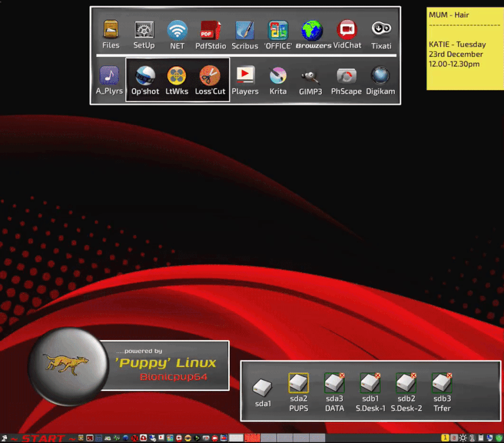The height and width of the screenshot is (443, 504).
Task: Open A_Plyrs audio players icon
Action: pos(109,75)
